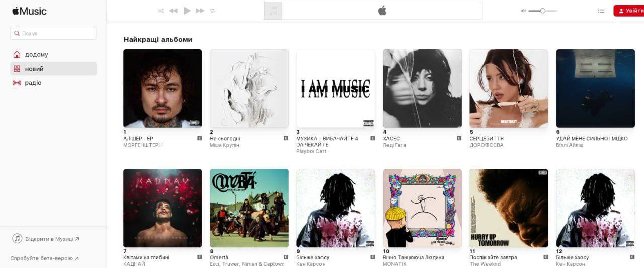644x268 pixels.
Task: Mute using the volume speaker icon
Action: (523, 11)
